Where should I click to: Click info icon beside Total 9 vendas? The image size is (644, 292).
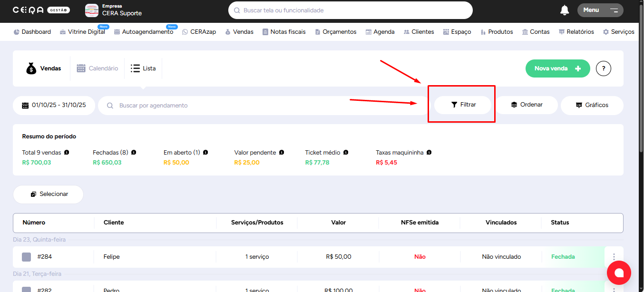(67, 153)
